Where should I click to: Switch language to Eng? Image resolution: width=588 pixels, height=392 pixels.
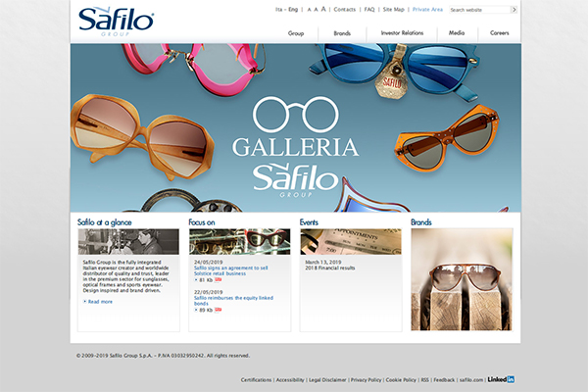[293, 10]
